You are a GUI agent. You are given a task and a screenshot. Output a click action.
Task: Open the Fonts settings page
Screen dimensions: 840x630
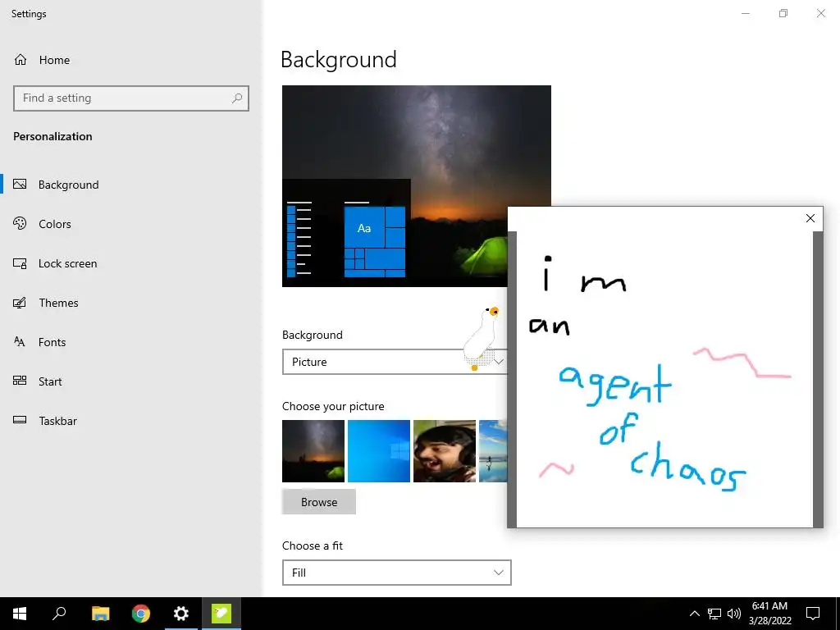(52, 342)
